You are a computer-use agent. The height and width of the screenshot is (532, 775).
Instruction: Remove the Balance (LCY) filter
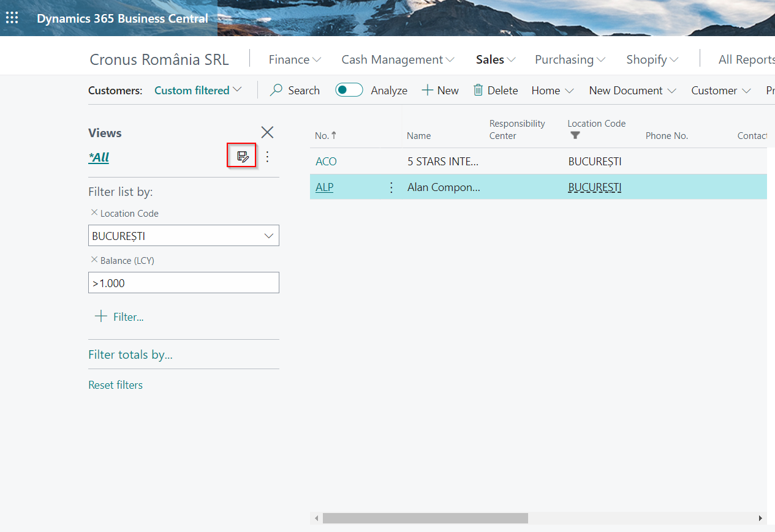click(x=94, y=260)
